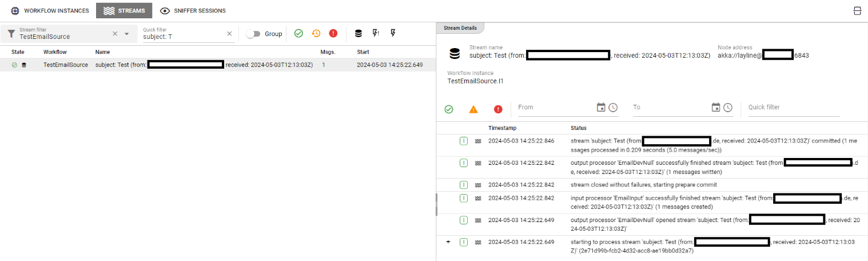Click the layout icon at top right

point(857,11)
